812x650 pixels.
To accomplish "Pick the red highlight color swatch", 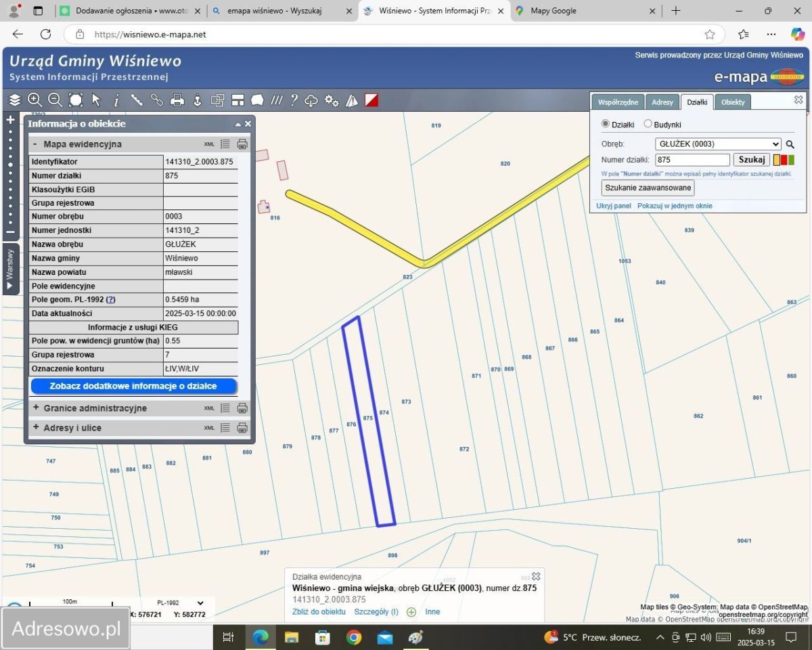I will [784, 160].
